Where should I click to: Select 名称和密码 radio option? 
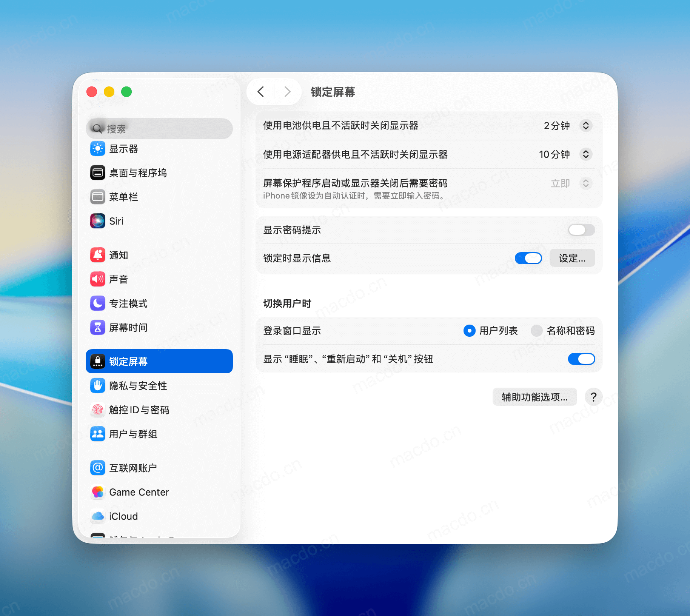coord(537,331)
